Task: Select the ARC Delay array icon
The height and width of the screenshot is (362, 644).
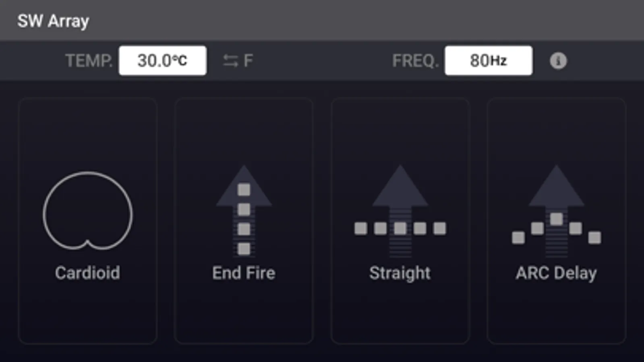Action: 556,211
